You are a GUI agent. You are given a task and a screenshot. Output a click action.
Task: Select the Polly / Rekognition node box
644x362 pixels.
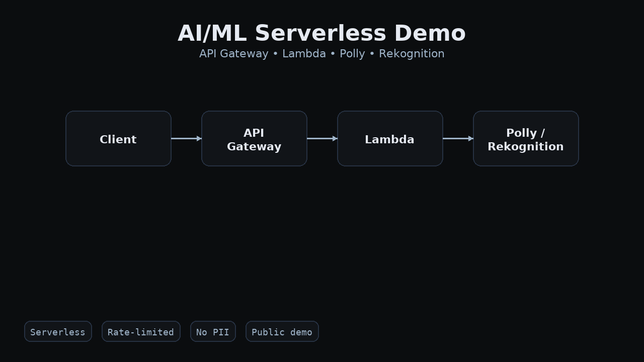[x=526, y=139]
